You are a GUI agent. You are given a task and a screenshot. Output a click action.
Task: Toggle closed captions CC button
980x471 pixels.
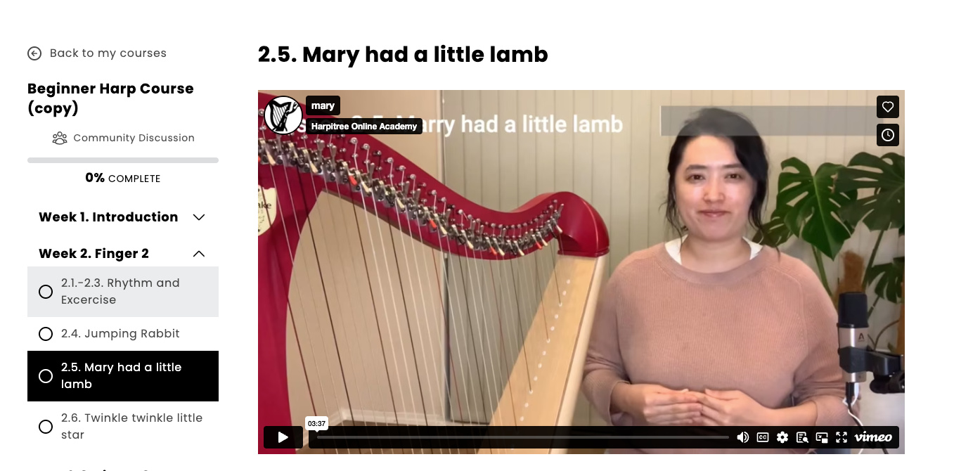[763, 437]
